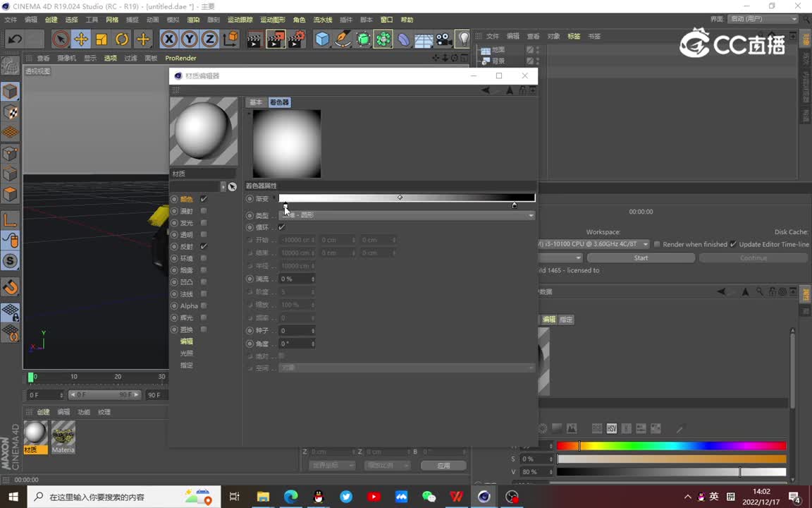The image size is (812, 508).
Task: Select the Live Selection arrow tool
Action: [x=61, y=39]
